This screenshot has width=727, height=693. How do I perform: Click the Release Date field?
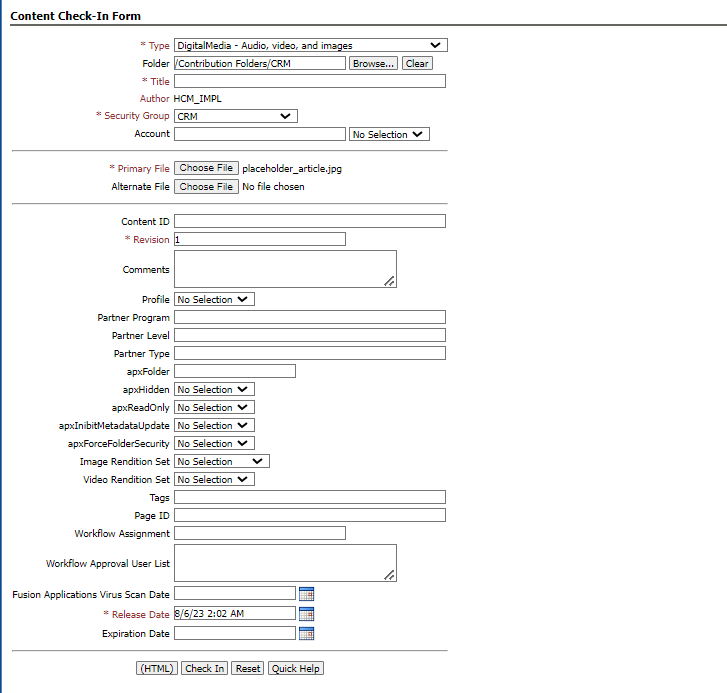pyautogui.click(x=235, y=613)
